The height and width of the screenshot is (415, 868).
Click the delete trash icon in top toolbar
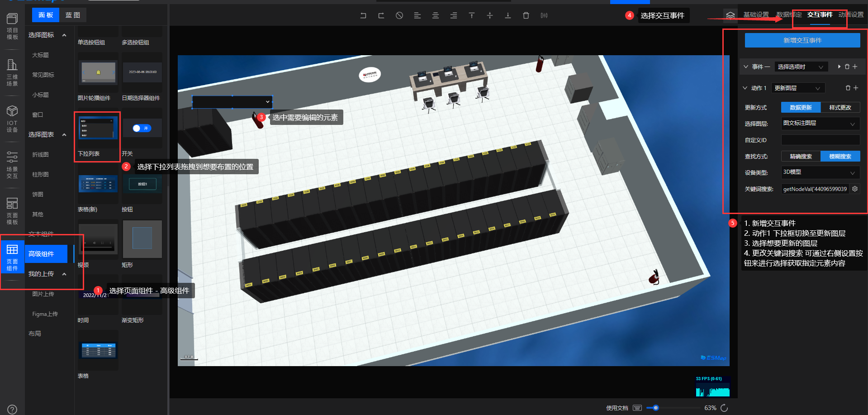coord(526,15)
